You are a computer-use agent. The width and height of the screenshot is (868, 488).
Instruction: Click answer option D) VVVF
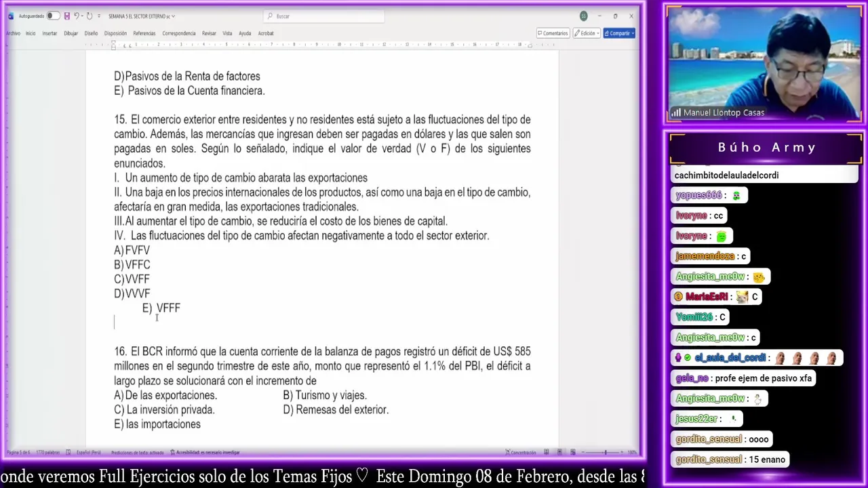coord(132,293)
